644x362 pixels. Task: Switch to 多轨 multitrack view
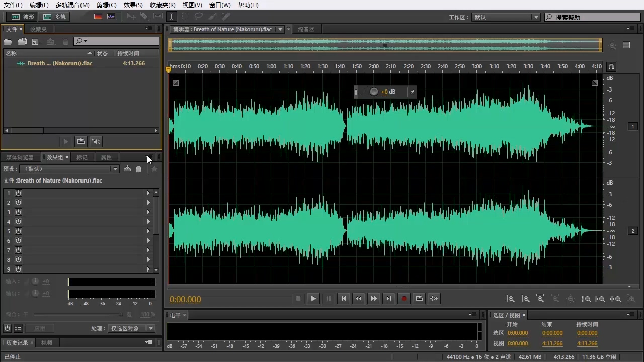tap(55, 17)
